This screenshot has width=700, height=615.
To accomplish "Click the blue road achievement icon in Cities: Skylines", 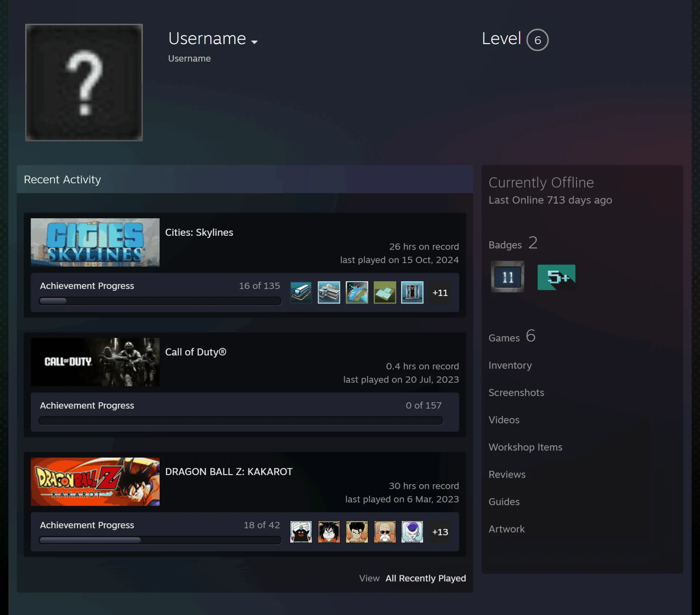I will (357, 292).
